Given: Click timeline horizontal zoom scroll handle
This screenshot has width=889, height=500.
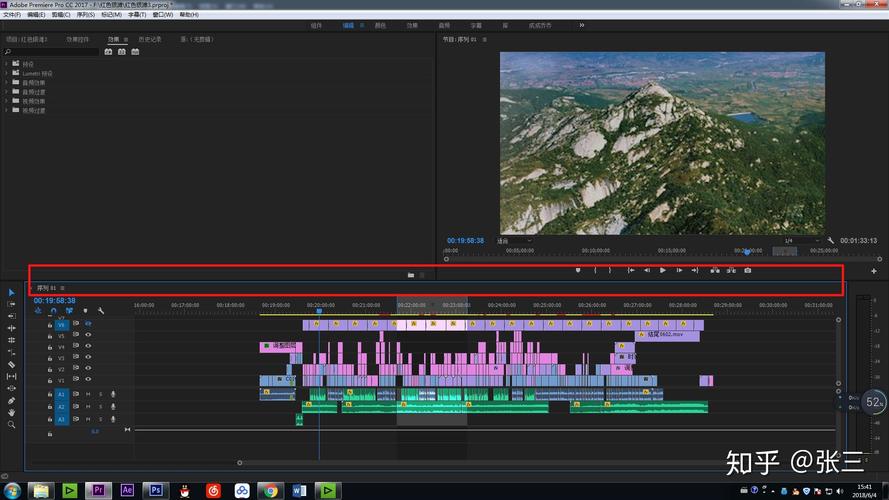Looking at the screenshot, I should (x=239, y=463).
